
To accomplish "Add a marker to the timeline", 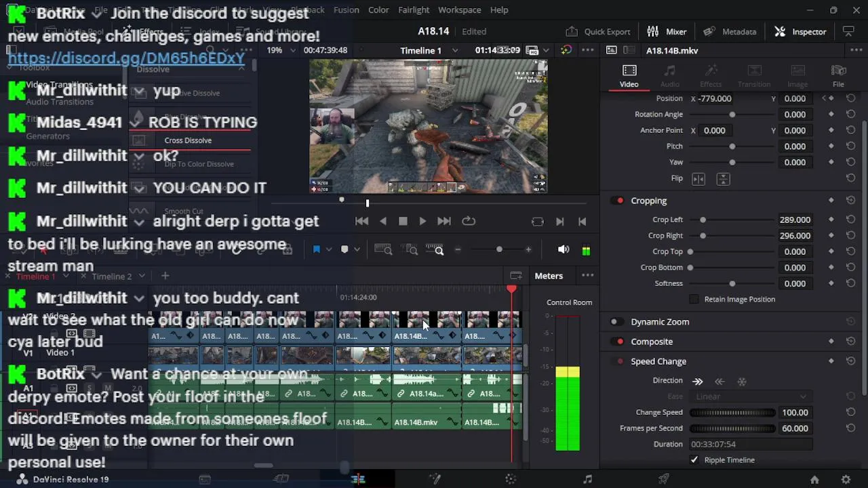I will pyautogui.click(x=344, y=249).
